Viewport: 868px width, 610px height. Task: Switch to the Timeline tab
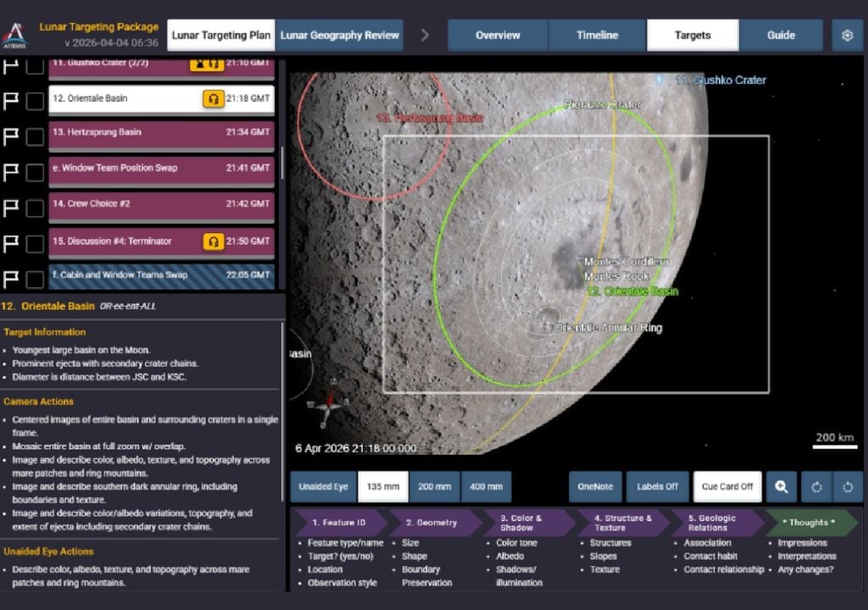pos(596,36)
